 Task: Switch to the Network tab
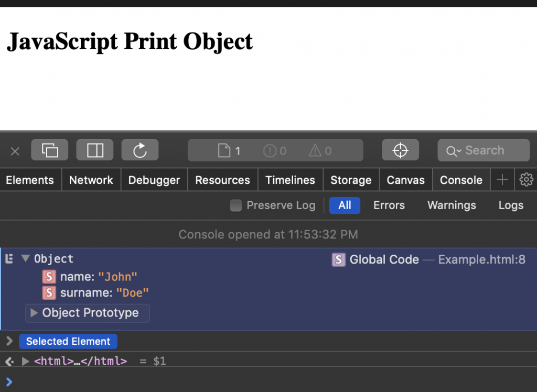coord(91,179)
